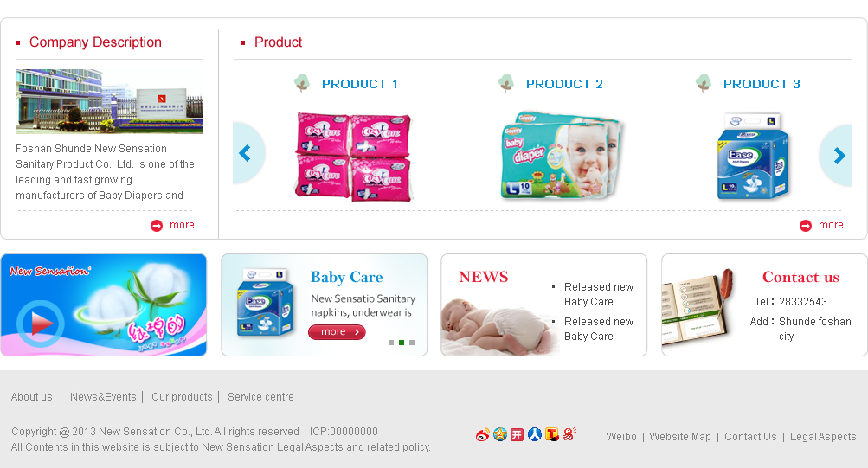Click the Sina Weibo share icon

click(x=483, y=435)
